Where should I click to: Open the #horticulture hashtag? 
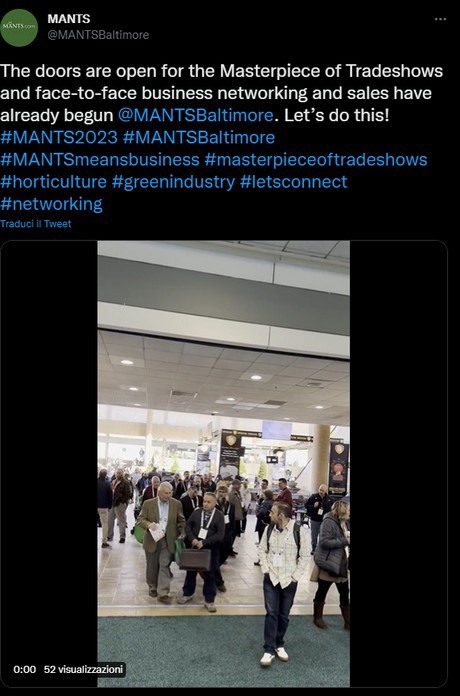[x=53, y=182]
